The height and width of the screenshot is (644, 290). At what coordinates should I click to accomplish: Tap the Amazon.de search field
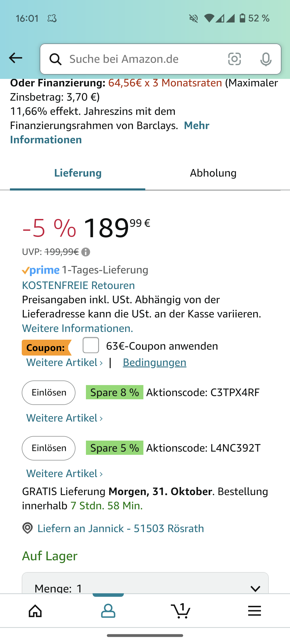point(140,59)
